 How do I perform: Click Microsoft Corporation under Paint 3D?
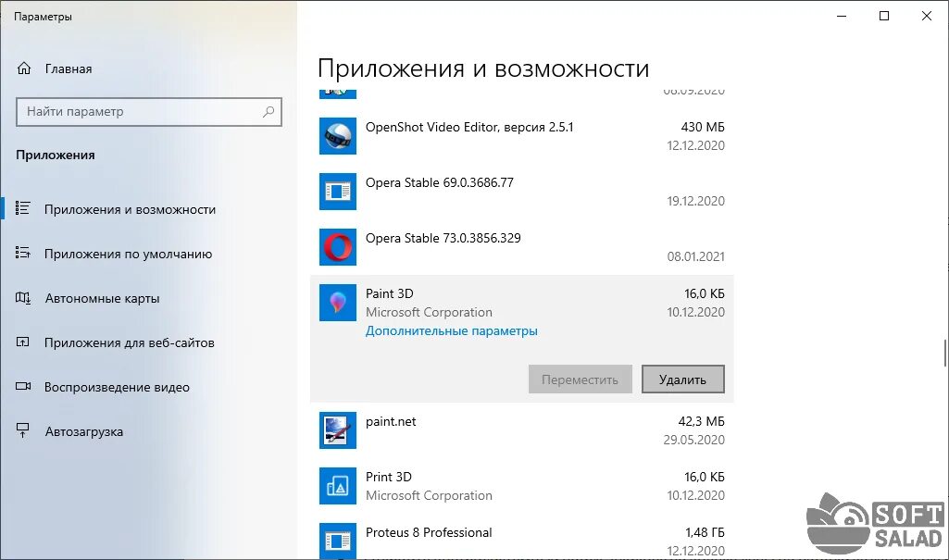(429, 312)
